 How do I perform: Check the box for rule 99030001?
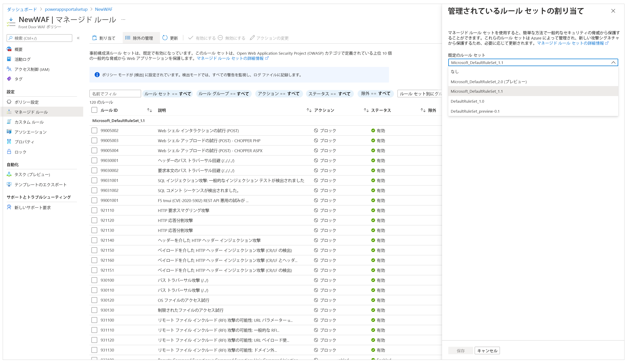tap(94, 160)
